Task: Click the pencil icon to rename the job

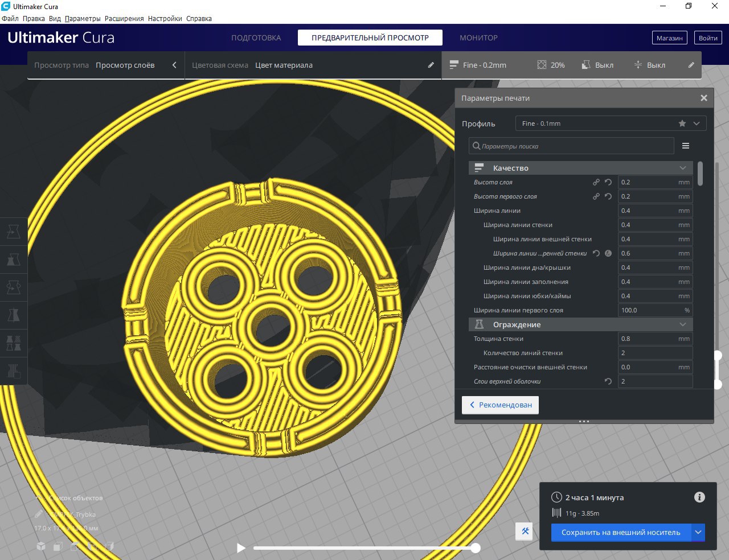Action: tap(39, 514)
